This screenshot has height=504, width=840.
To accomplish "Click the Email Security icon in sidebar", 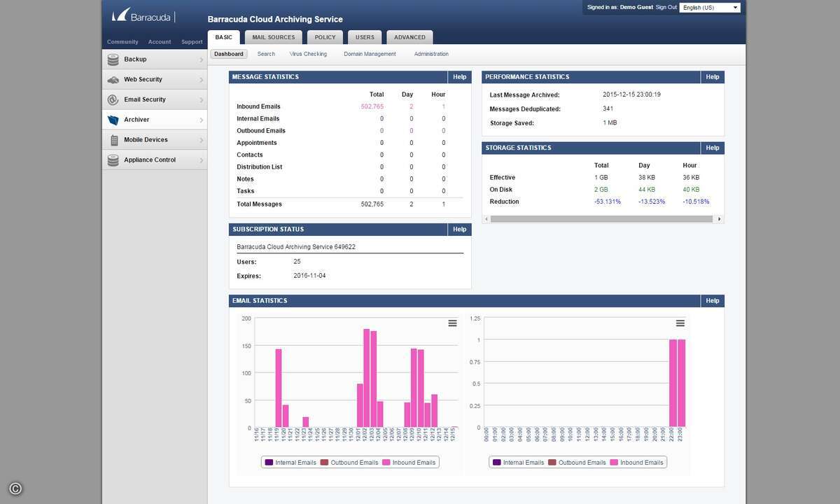I will coord(113,100).
